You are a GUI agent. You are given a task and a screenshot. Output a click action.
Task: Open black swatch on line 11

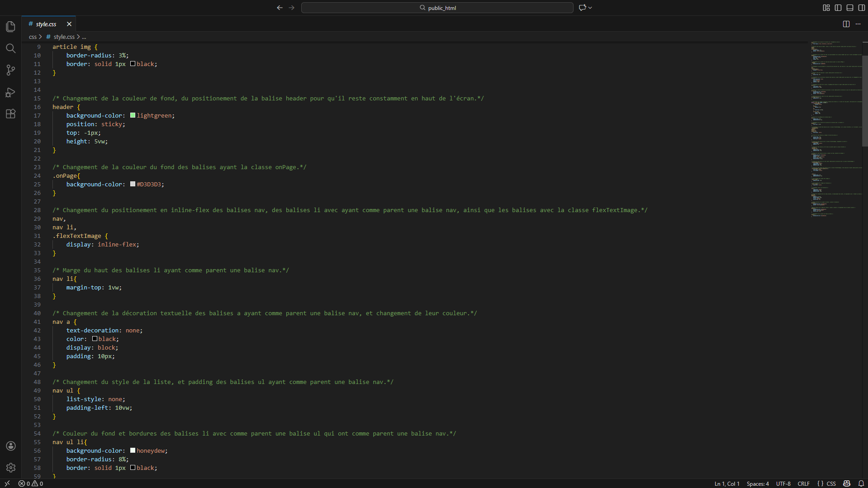[133, 64]
